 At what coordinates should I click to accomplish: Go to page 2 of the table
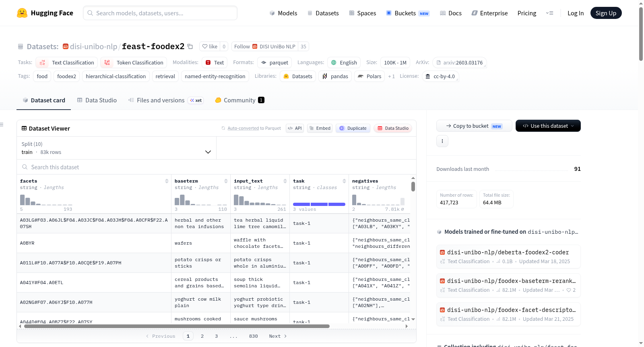point(202,336)
